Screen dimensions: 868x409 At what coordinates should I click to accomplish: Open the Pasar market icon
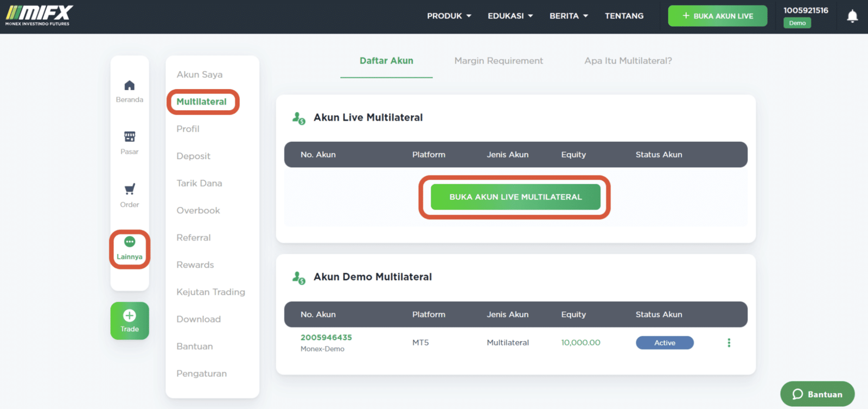point(129,136)
